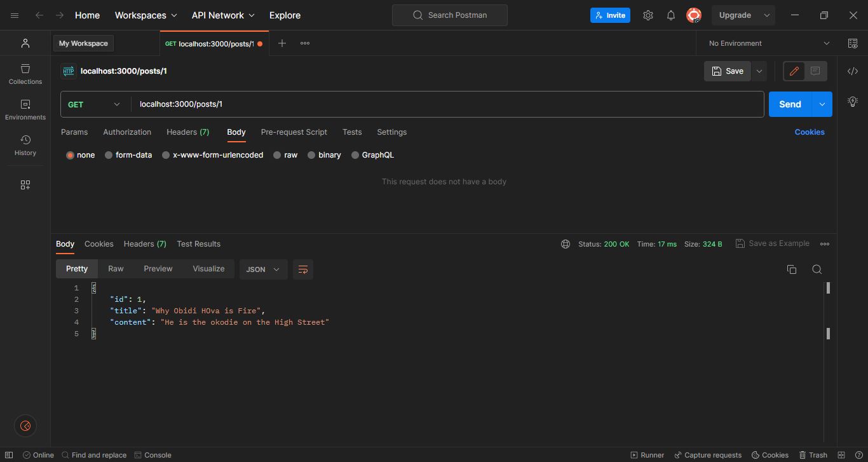Viewport: 868px width, 462px height.
Task: Open the notifications bell
Action: [671, 15]
